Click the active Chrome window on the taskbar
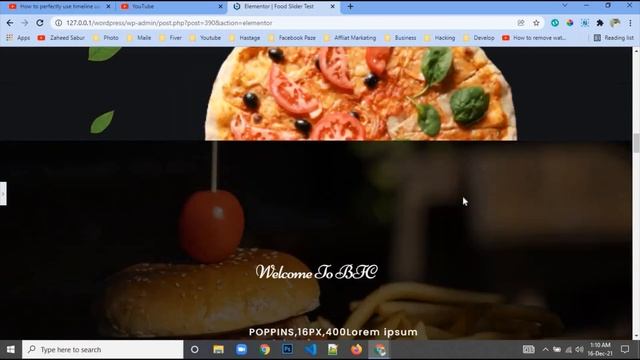The height and width of the screenshot is (360, 640). click(380, 349)
